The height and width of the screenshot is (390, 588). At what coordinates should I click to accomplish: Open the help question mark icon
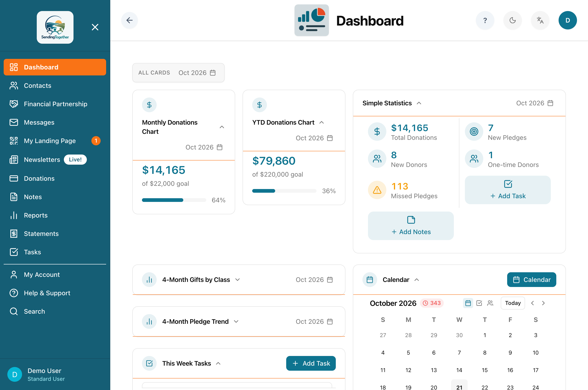[x=485, y=20]
